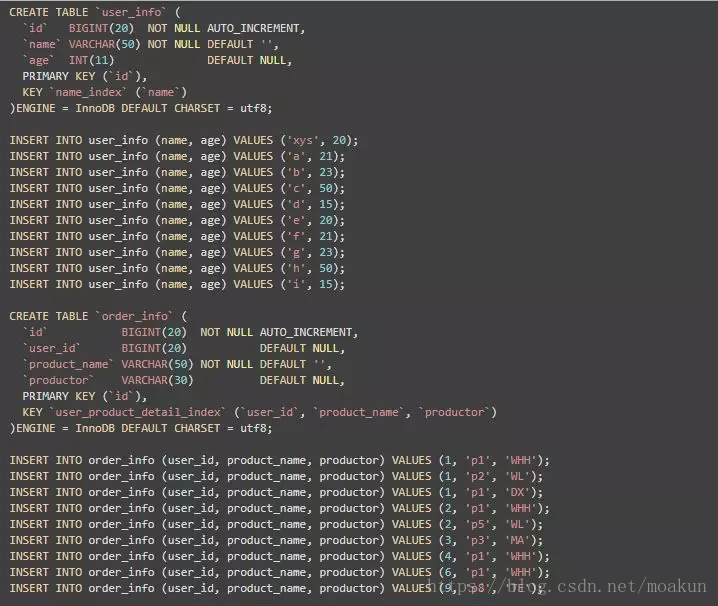Click the insert line with values ('f', 21)
The width and height of the screenshot is (718, 606).
click(x=177, y=236)
